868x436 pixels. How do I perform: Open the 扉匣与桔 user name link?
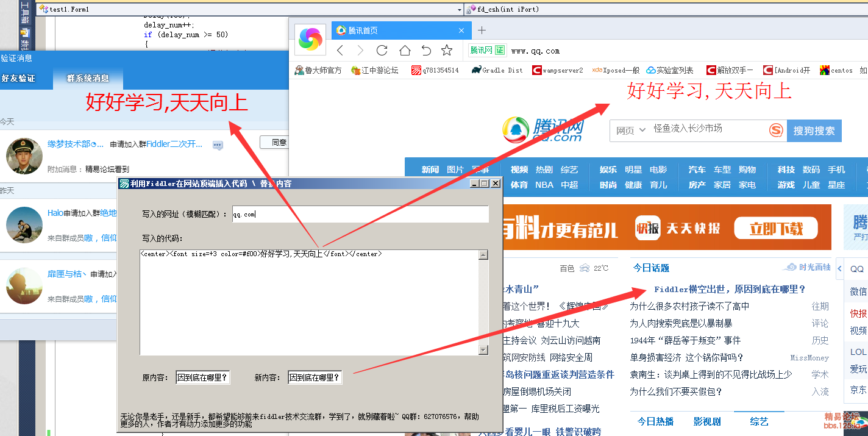point(67,274)
